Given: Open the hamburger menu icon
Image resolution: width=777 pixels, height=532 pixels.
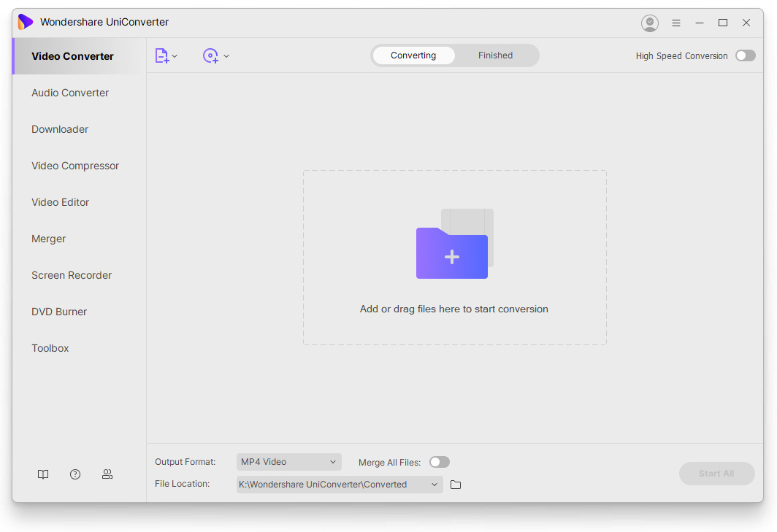Looking at the screenshot, I should pyautogui.click(x=676, y=23).
